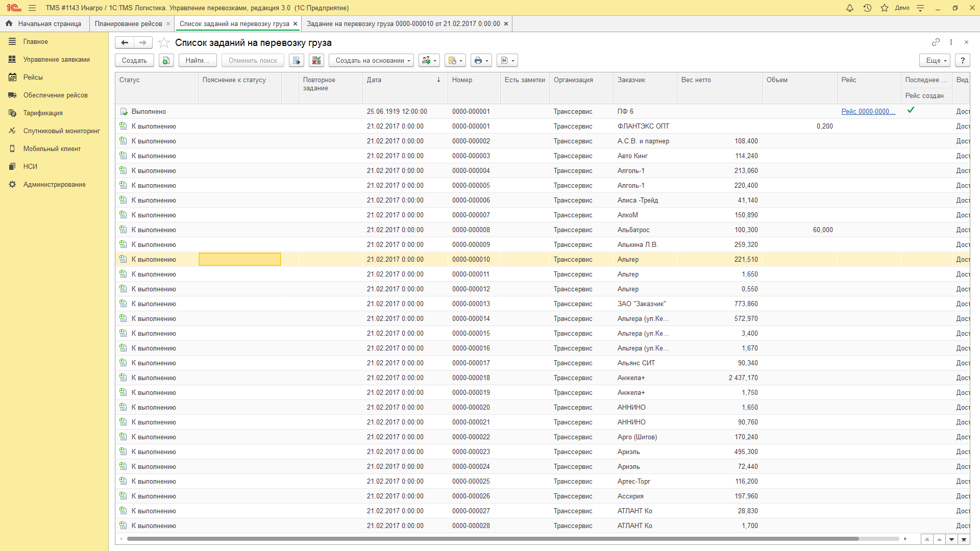Open the reports chart dropdown button

coord(507,60)
